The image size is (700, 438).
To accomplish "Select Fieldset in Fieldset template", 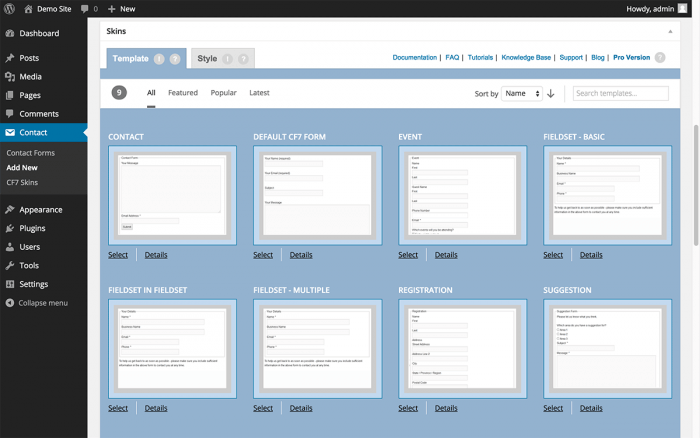I will tap(118, 408).
